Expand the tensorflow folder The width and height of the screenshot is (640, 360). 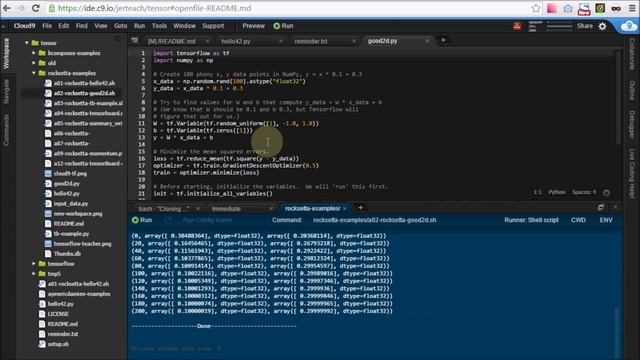[33, 264]
